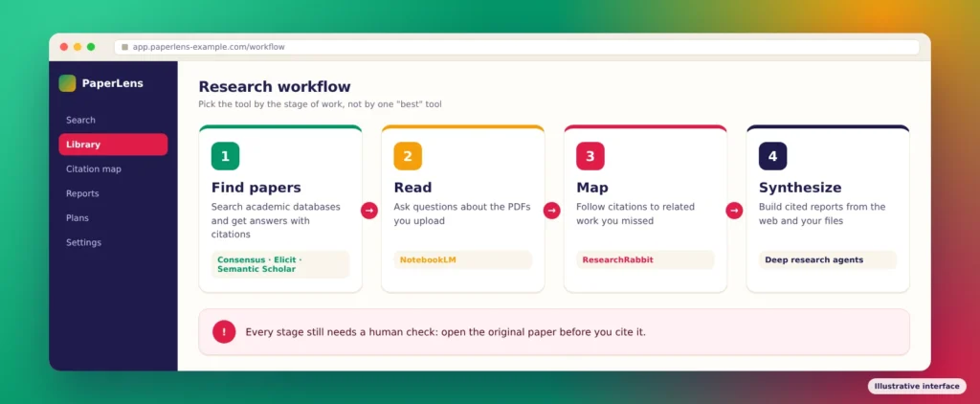The width and height of the screenshot is (980, 404).
Task: Click the yellow minimize window button
Action: 78,47
